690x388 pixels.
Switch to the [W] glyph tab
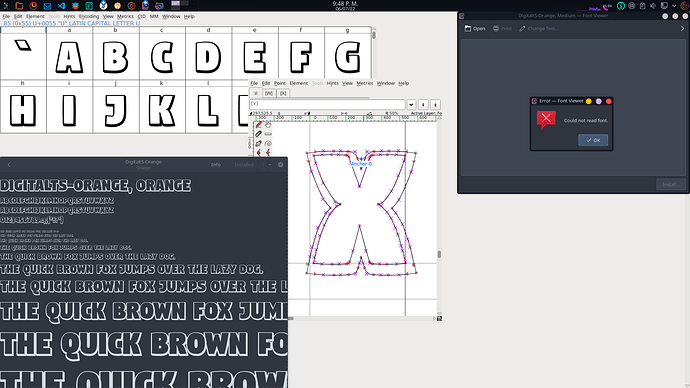click(269, 93)
